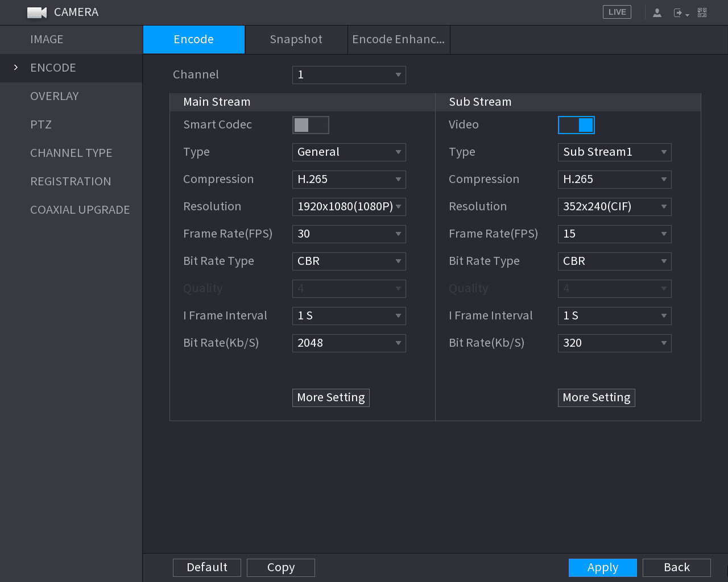Open the Main Stream Type dropdown

349,152
